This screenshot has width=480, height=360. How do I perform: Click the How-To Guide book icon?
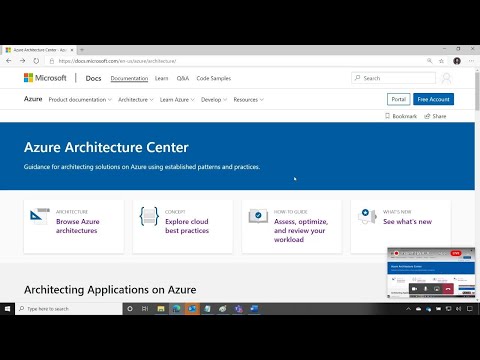click(x=258, y=216)
